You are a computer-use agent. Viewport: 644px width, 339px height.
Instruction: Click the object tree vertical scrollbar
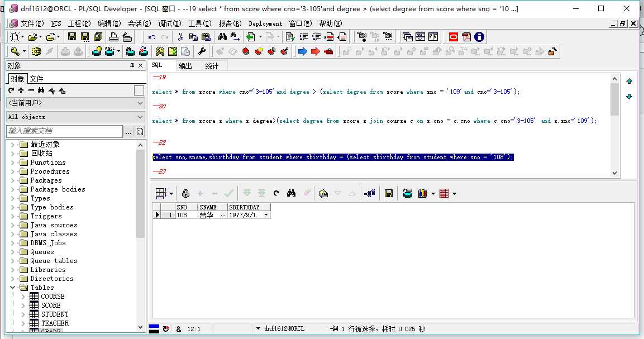[140, 236]
